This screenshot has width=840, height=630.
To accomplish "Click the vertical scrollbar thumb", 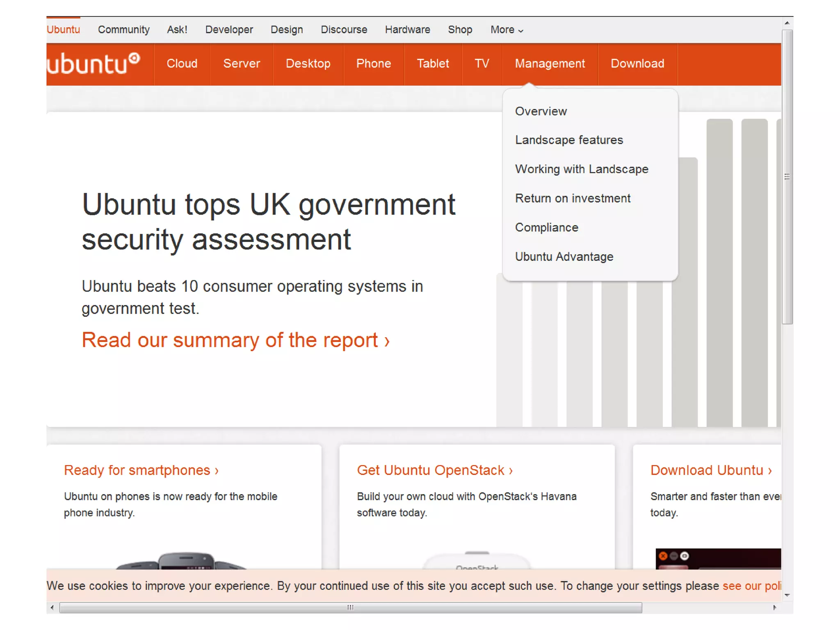I will click(787, 176).
